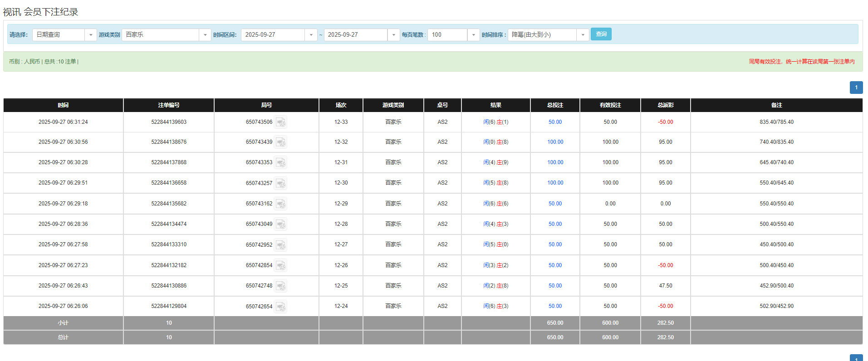Click page 1 button above the table
Viewport: 868px width, 361px height.
856,88
